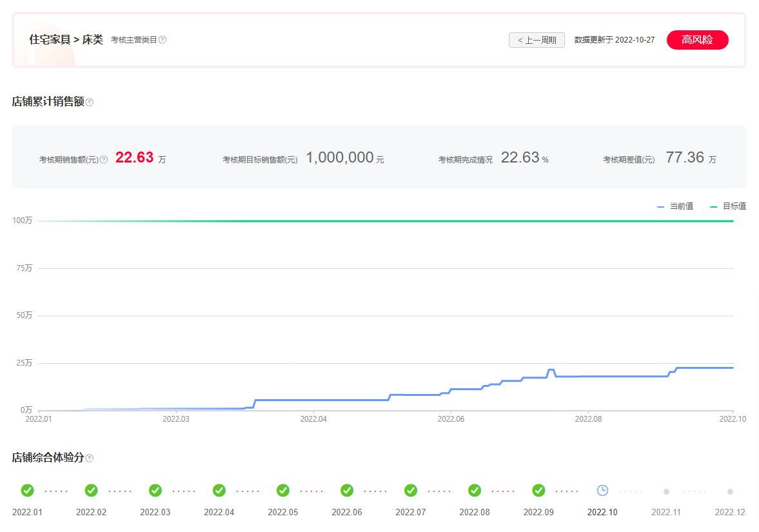Click the clock icon for 2022.10
Image resolution: width=759 pixels, height=532 pixels.
(602, 490)
